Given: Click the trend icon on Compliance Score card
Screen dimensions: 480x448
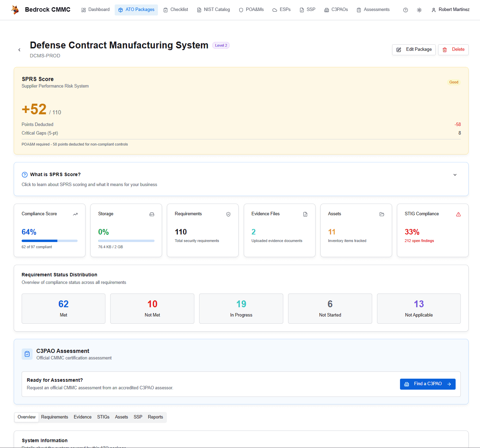Looking at the screenshot, I should coord(75,214).
